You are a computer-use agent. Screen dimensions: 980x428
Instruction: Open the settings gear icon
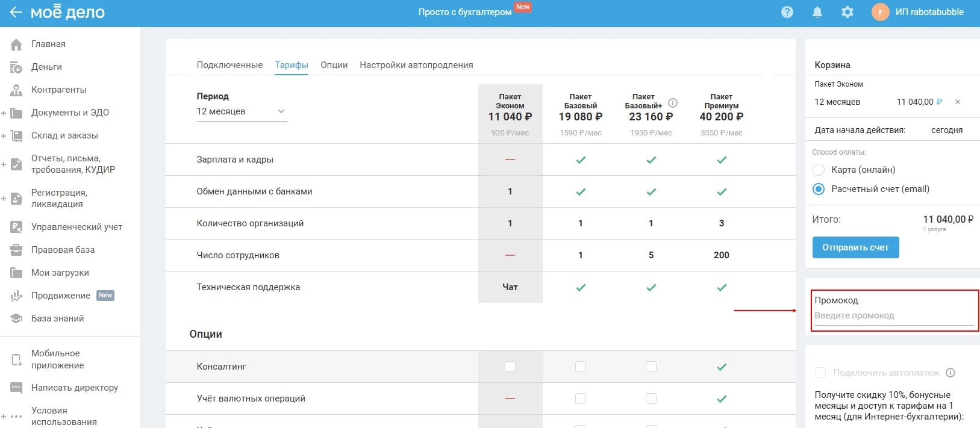pyautogui.click(x=847, y=12)
